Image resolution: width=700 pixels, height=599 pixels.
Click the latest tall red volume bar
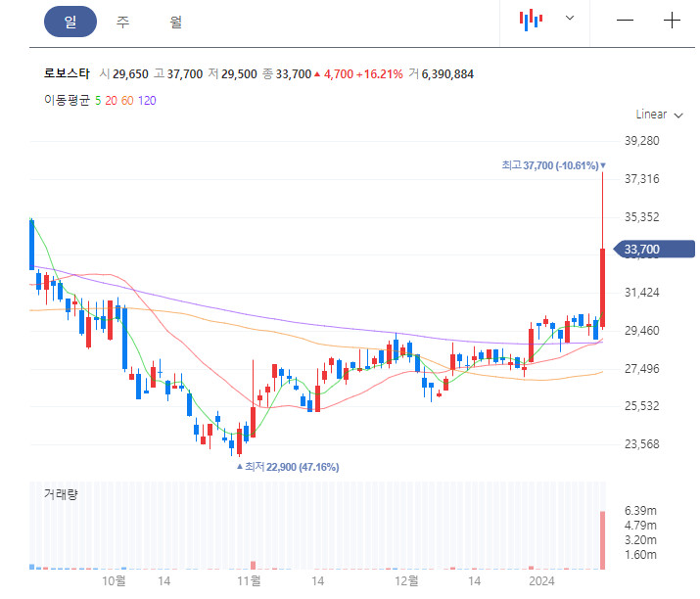tap(603, 540)
